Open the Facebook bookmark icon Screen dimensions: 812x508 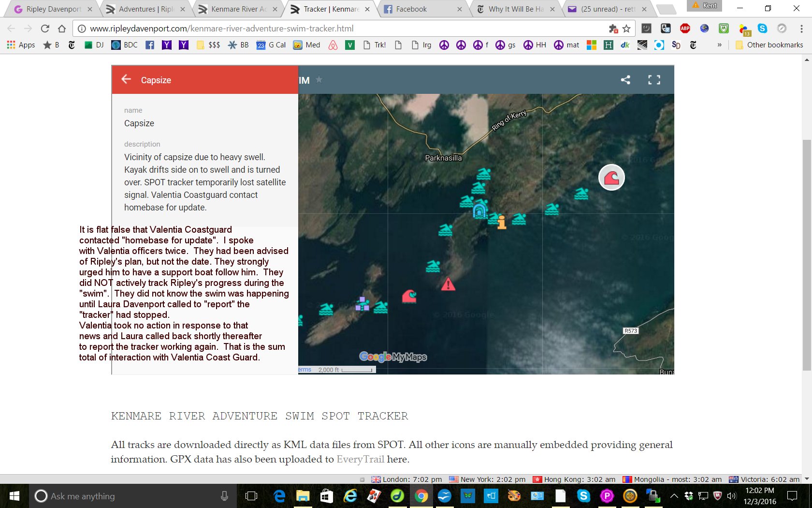tap(150, 45)
